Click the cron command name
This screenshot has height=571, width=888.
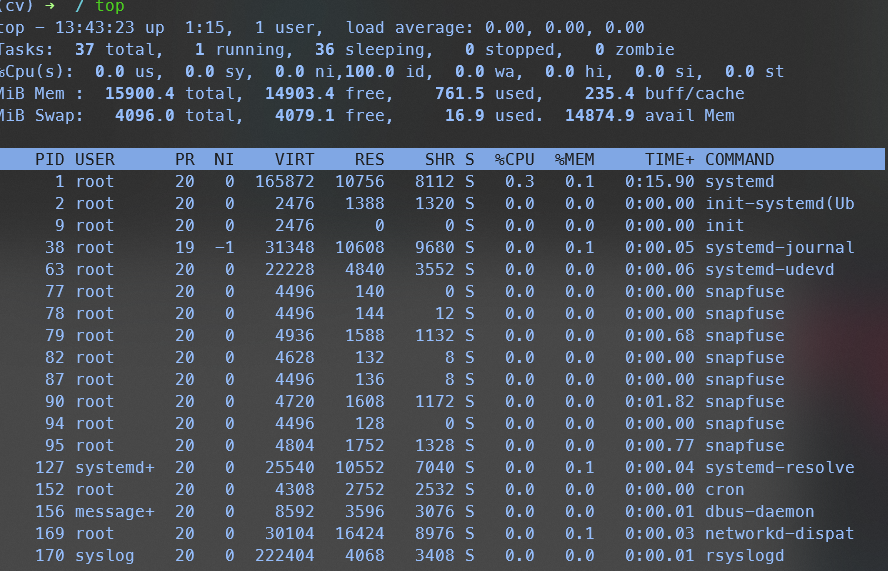point(725,491)
